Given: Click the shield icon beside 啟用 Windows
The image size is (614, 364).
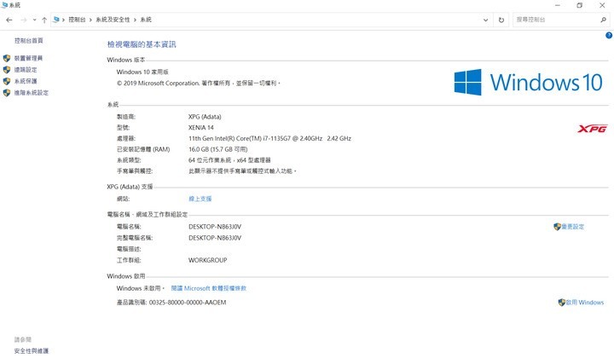Looking at the screenshot, I should pos(561,302).
